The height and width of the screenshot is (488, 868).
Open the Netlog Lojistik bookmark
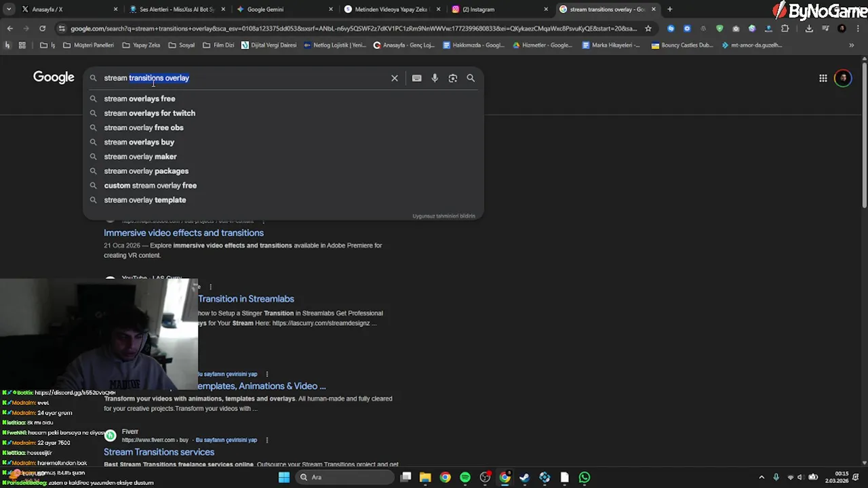335,45
